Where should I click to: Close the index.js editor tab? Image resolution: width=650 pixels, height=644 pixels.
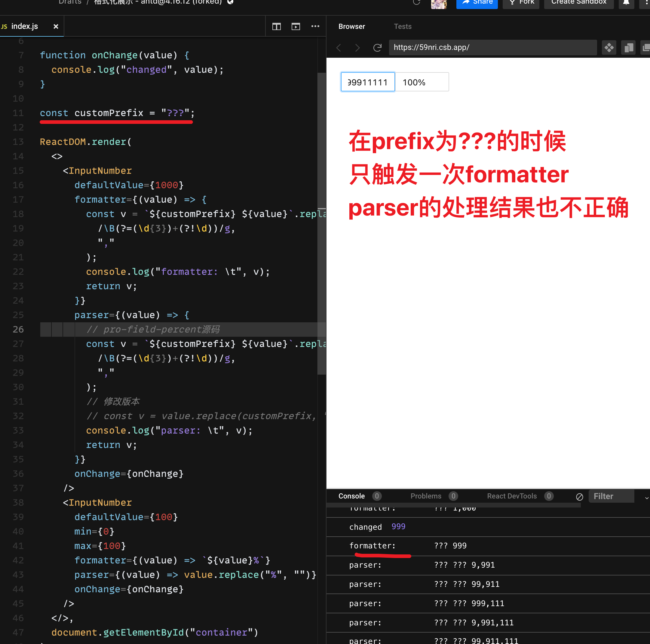(x=56, y=26)
